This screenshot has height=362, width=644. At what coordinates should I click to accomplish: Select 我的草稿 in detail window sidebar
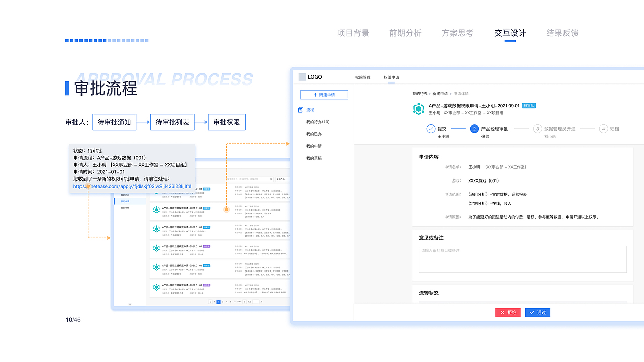(x=314, y=158)
